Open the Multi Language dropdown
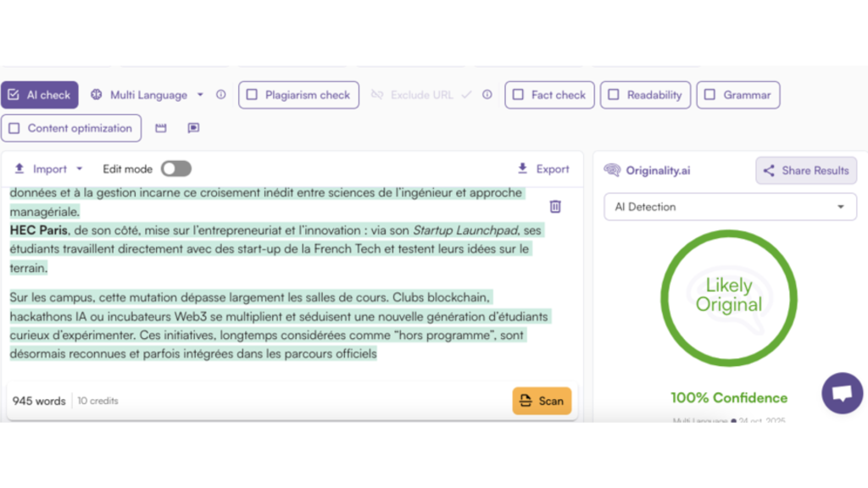 (x=147, y=95)
